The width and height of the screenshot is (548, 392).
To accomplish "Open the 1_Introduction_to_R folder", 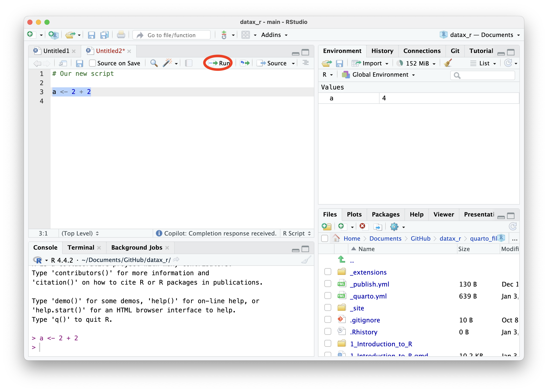I will coord(381,344).
